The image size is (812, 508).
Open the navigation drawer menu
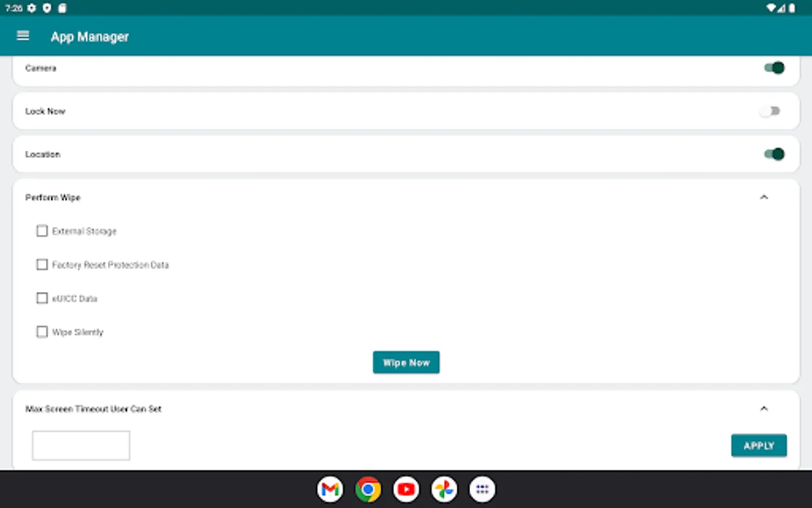tap(23, 36)
